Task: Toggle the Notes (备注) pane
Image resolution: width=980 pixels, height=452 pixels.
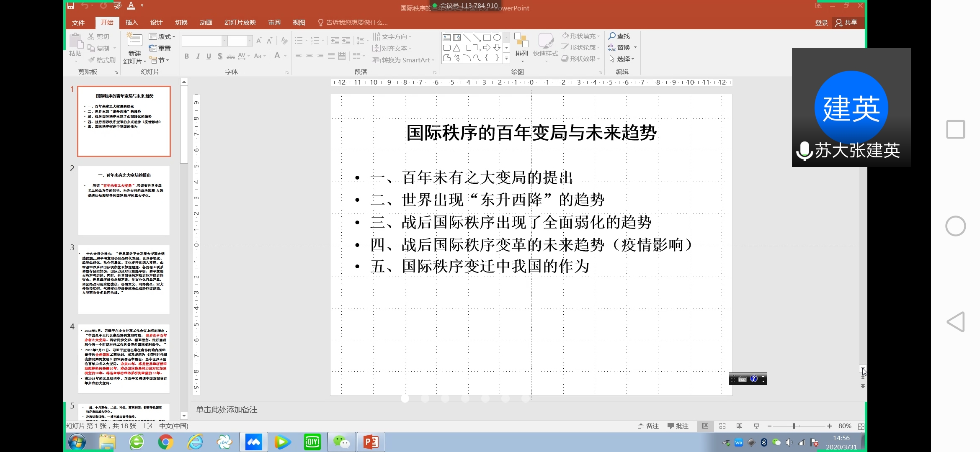Action: 648,426
